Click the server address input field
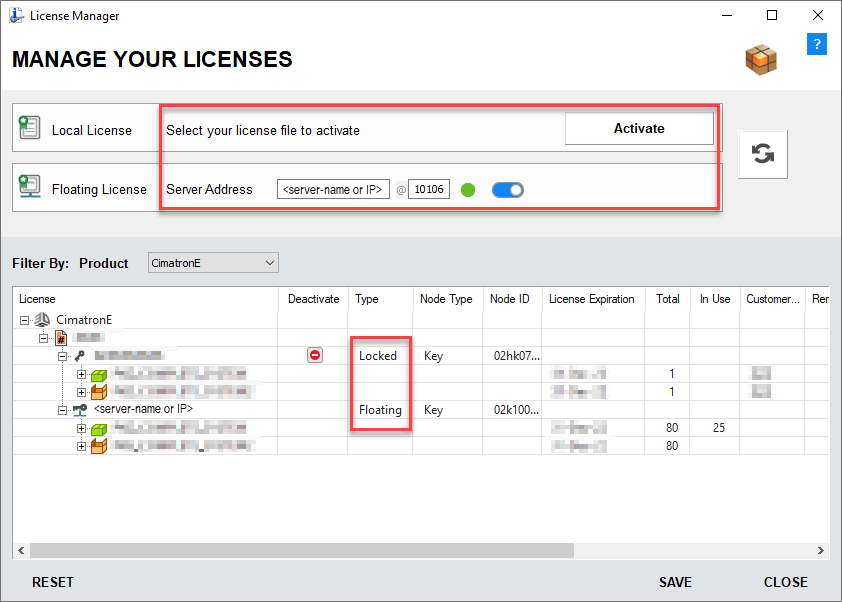The height and width of the screenshot is (602, 842). tap(333, 189)
